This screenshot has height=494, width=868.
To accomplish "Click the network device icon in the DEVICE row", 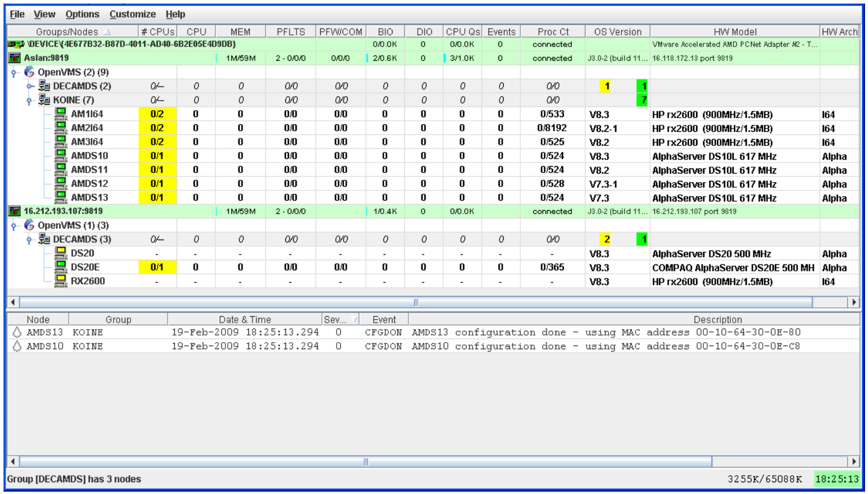I will (16, 44).
